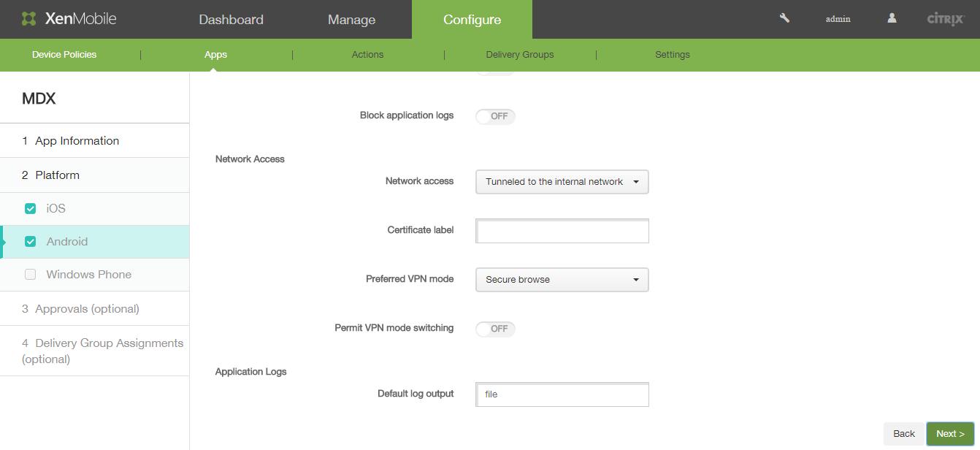Click the wrench settings icon
This screenshot has height=450, width=980.
click(784, 18)
